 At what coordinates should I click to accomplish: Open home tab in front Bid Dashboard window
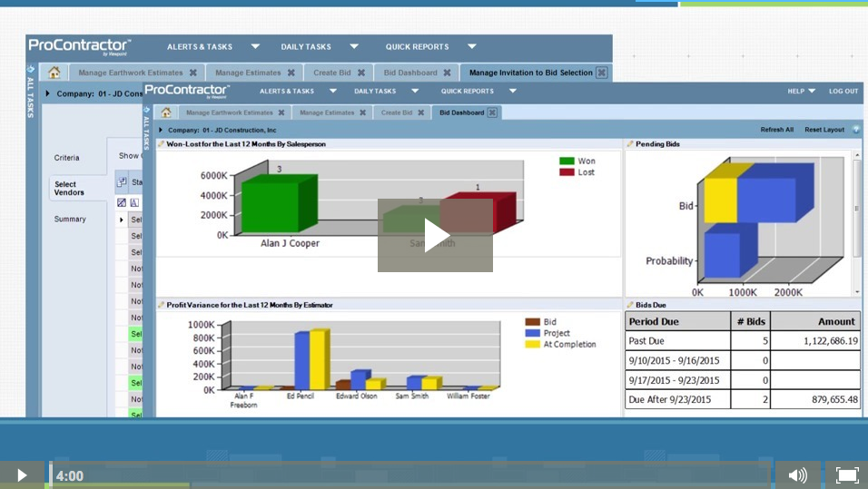tap(165, 112)
